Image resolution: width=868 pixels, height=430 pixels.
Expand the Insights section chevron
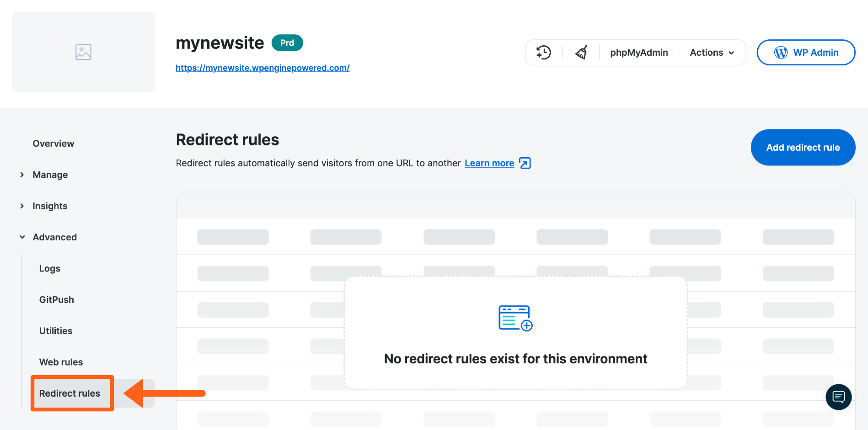pyautogui.click(x=22, y=206)
